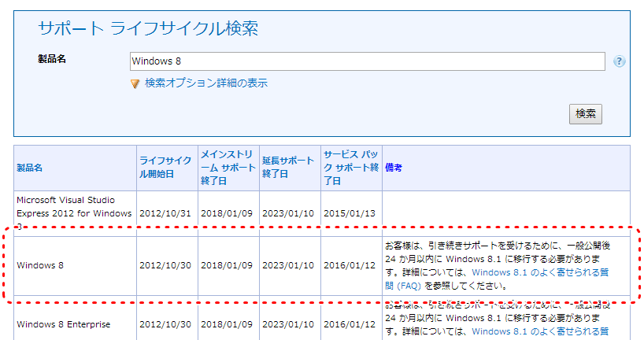Focus the 製品名 input field with Windows 8

367,61
